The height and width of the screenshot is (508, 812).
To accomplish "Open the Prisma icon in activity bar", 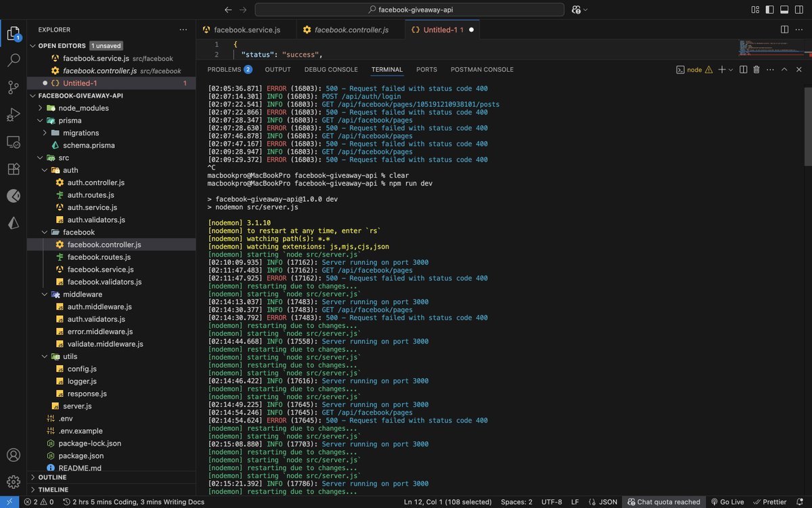I will point(13,223).
